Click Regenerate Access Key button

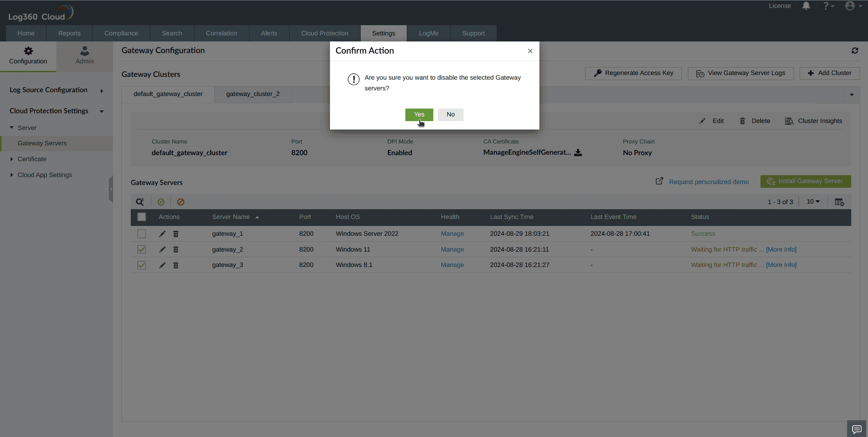pos(633,74)
